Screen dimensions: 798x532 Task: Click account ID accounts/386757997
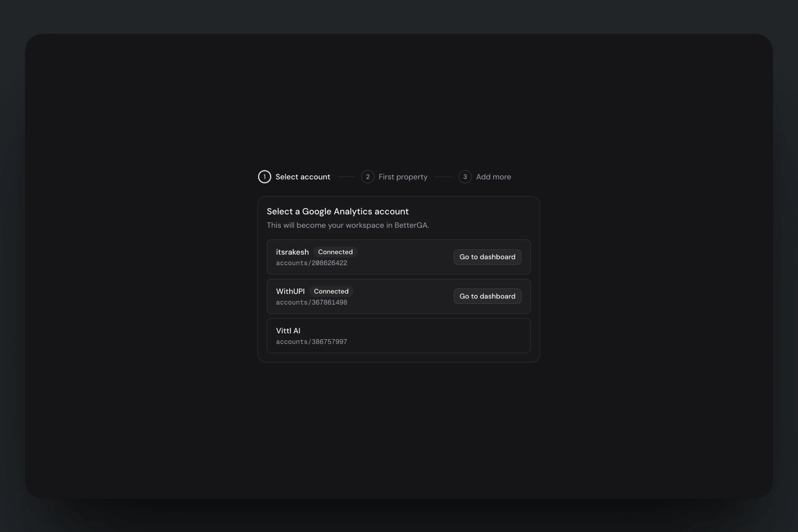[x=311, y=342]
